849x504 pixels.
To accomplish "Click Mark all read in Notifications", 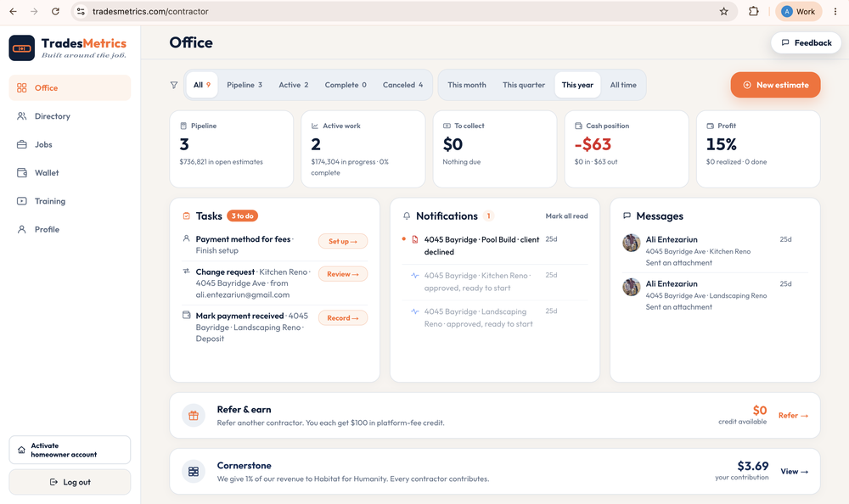I will (566, 216).
